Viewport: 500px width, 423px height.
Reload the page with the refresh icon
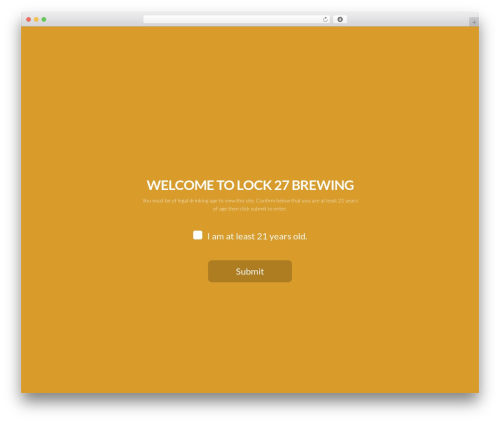(325, 19)
